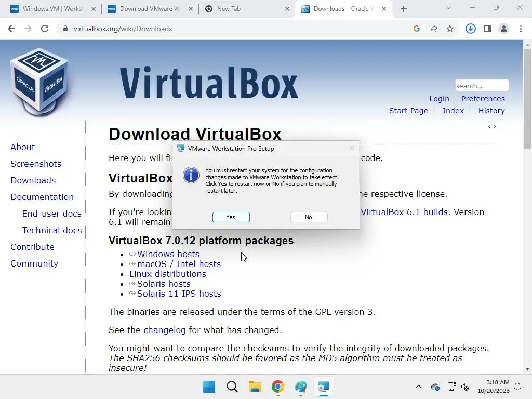
Task: Close the VMware Workstation Pro Setup dialog
Action: (x=352, y=148)
